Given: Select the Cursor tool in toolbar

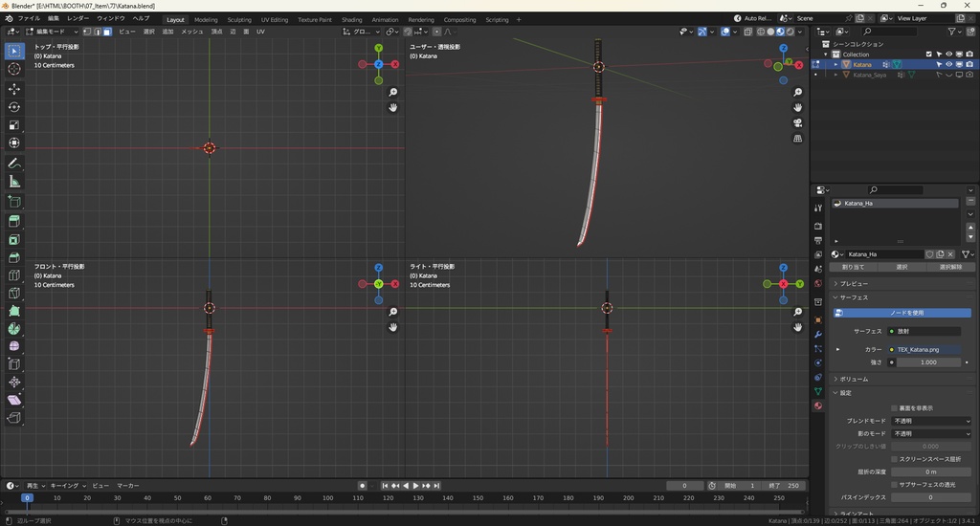Looking at the screenshot, I should click(x=14, y=69).
